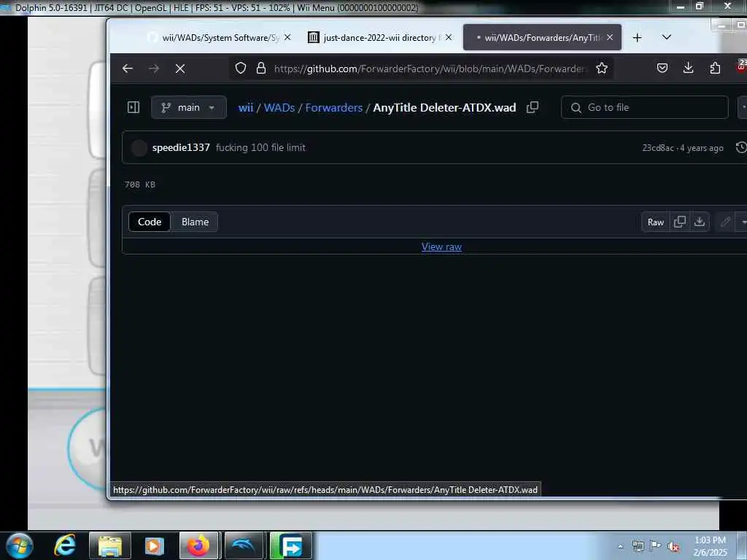Screen dimensions: 747x560
Task: Open Windows Media Player taskbar icon
Action: tap(154, 545)
